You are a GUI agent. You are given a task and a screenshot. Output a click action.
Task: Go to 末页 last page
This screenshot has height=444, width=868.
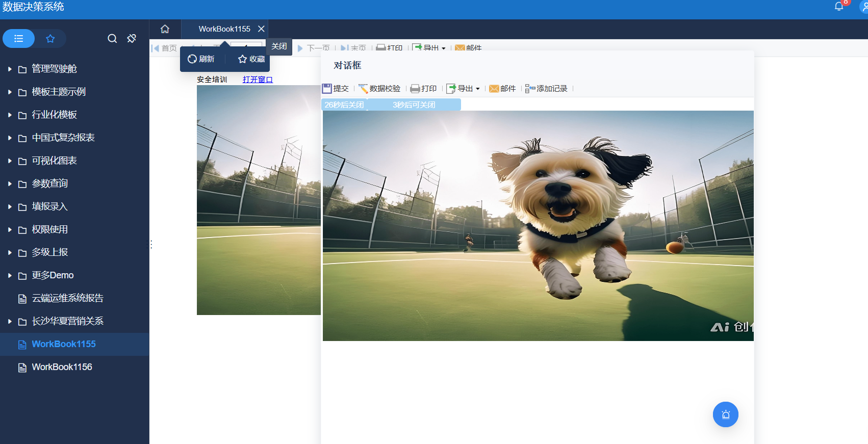pyautogui.click(x=353, y=48)
